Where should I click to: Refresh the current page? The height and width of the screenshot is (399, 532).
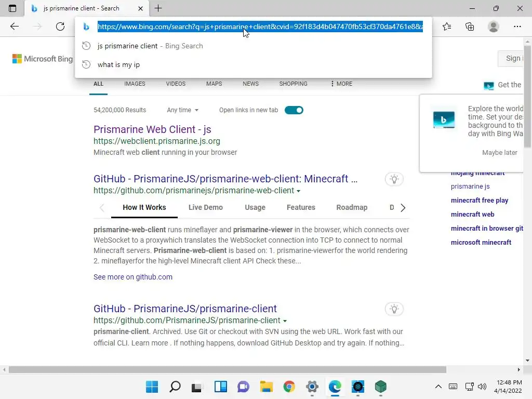(60, 26)
